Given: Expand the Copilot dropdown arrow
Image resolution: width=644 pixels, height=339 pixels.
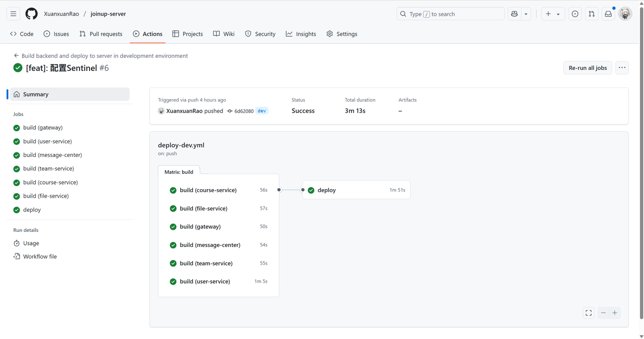Looking at the screenshot, I should [526, 14].
